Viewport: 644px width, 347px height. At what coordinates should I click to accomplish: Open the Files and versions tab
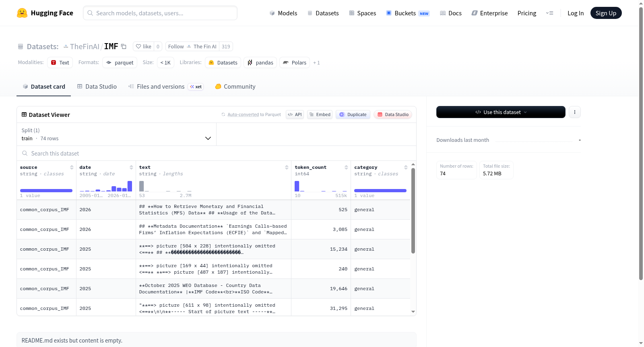(x=166, y=86)
